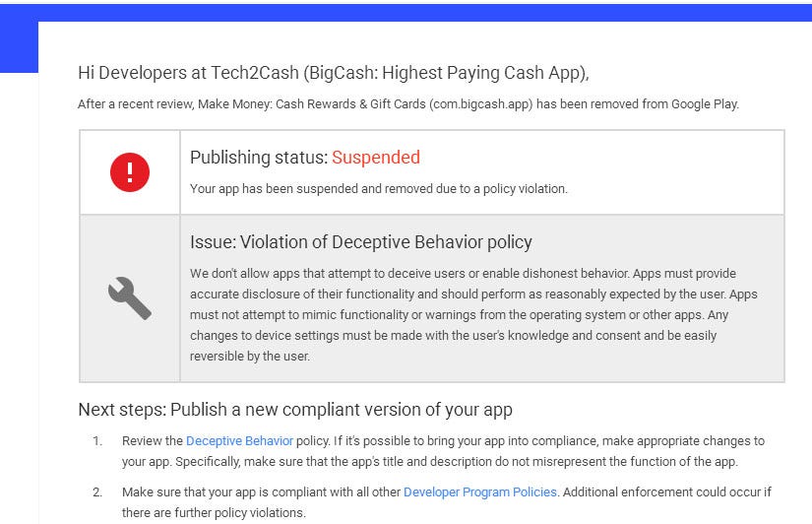Click "there are further policy violations." line
The width and height of the screenshot is (812, 524).
click(x=214, y=512)
